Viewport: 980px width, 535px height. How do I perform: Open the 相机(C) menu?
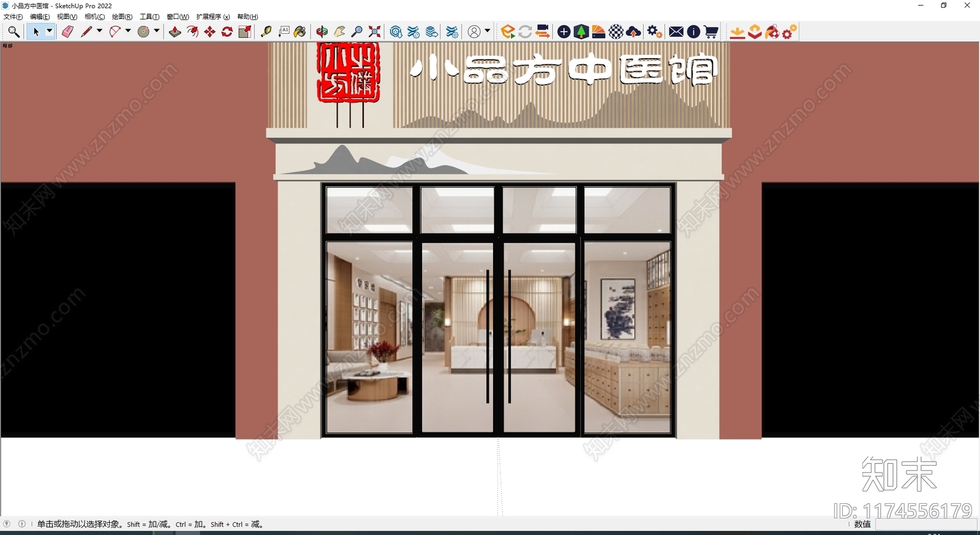tap(94, 17)
